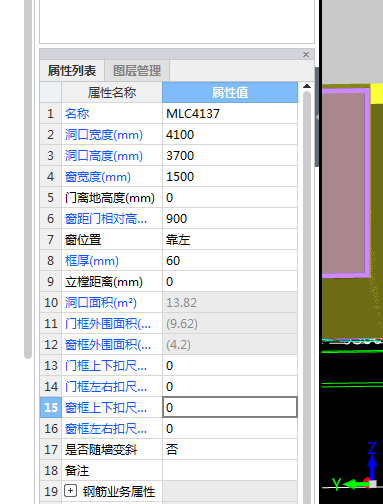The width and height of the screenshot is (383, 504).
Task: Edit the 名称 value MLC4137
Action: point(230,114)
